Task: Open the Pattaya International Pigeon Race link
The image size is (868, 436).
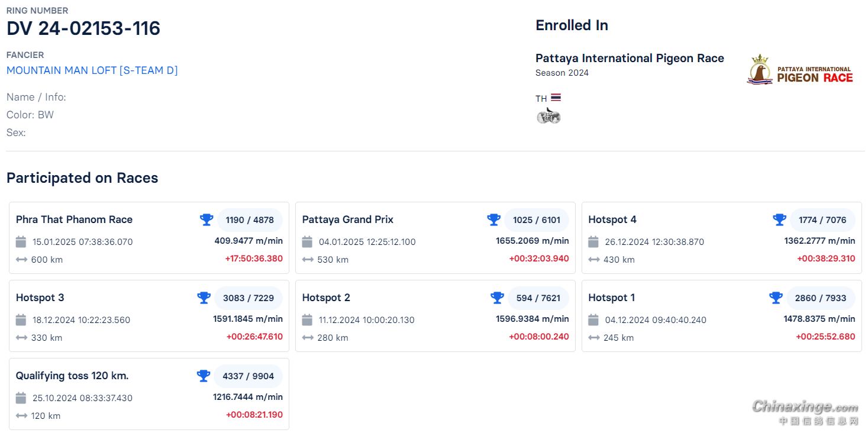Action: (630, 58)
